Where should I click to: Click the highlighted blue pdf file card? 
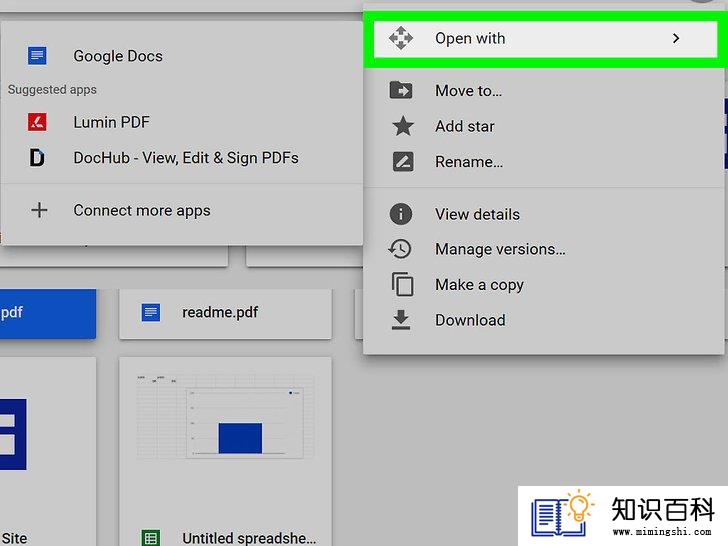(x=48, y=313)
